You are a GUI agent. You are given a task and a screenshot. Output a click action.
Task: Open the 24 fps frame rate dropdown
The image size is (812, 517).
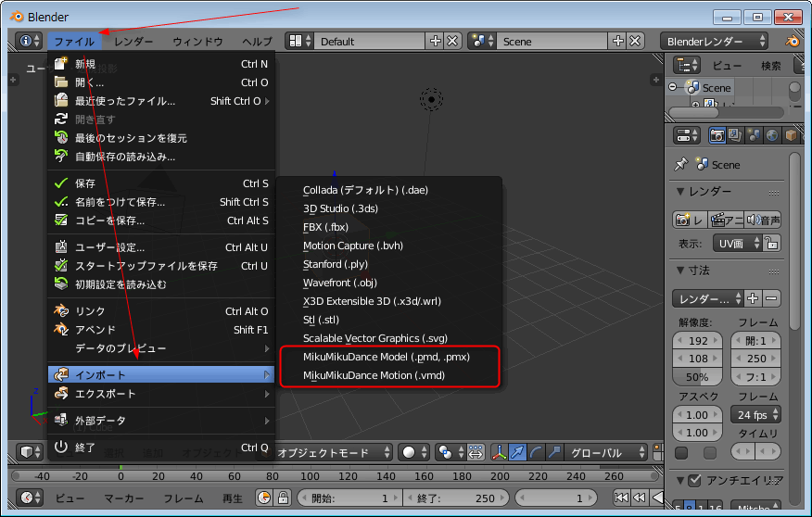pyautogui.click(x=756, y=414)
